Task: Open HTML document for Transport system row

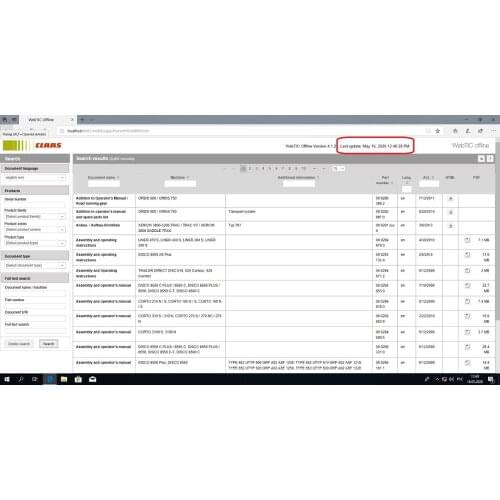Action: pyautogui.click(x=451, y=212)
